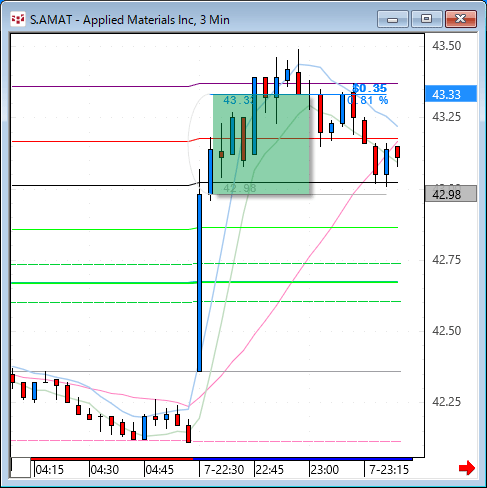Click the red session bar on the time axis
487x488 pixels.
pos(112,459)
